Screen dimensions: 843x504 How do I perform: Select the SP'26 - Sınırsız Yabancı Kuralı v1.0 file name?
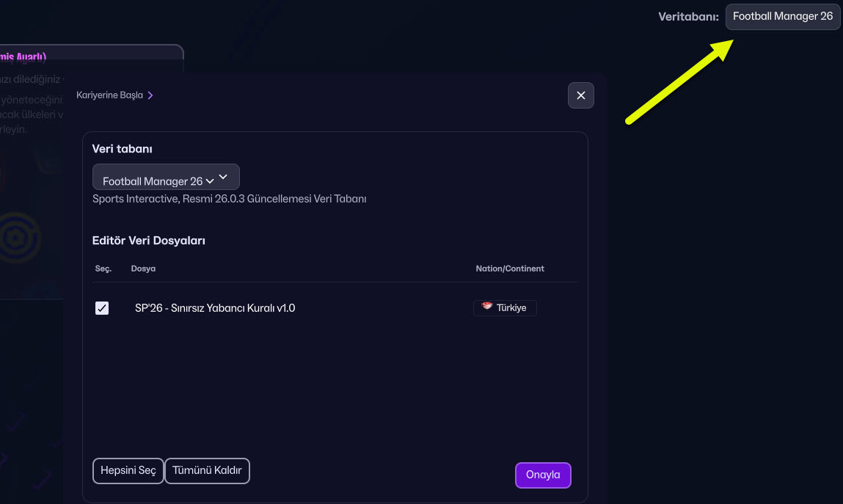pyautogui.click(x=215, y=308)
